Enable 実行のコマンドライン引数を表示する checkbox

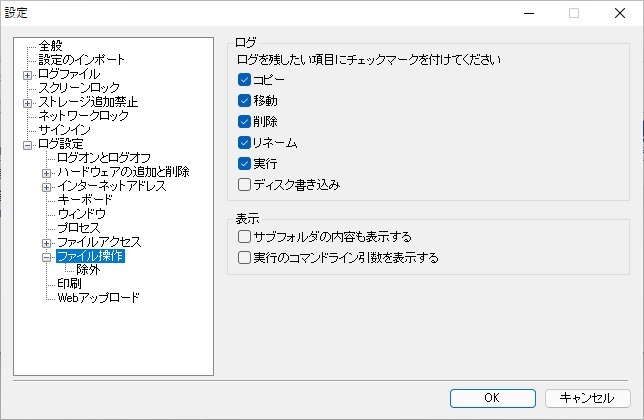[x=244, y=257]
